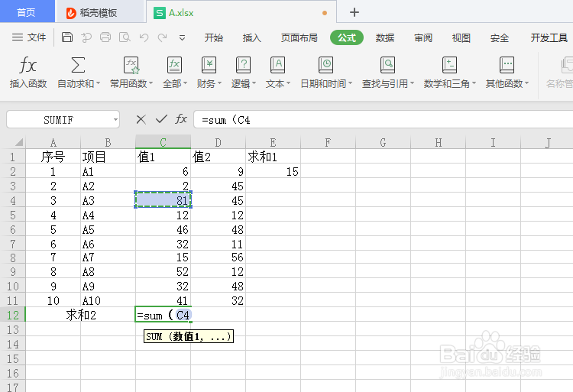
Task: Click the SUM function tooltip hint
Action: [189, 336]
